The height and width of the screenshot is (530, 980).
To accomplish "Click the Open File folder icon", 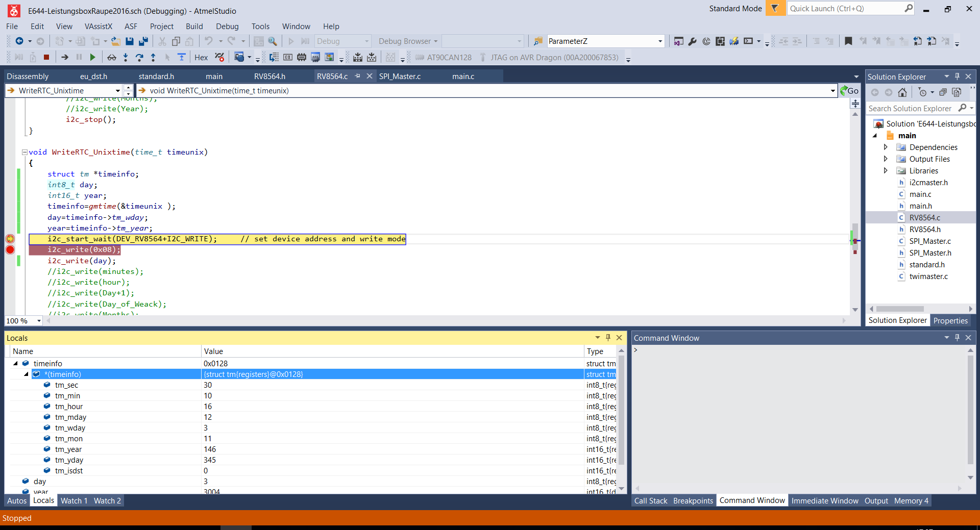I will pyautogui.click(x=116, y=41).
